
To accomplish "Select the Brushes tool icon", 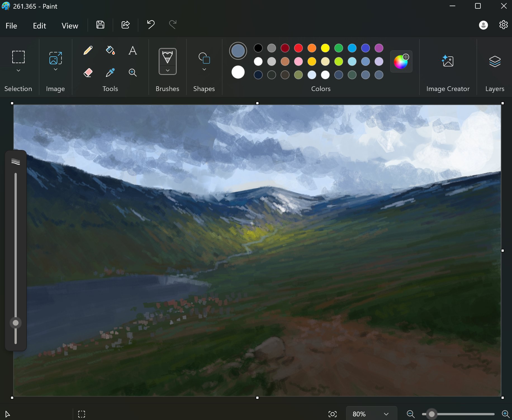I will tap(167, 57).
